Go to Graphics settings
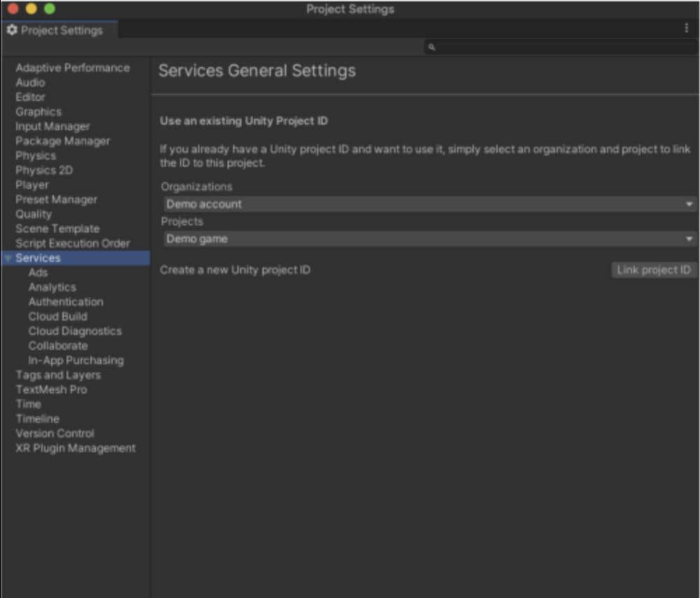Screen dimensions: 700x598 [x=38, y=112]
